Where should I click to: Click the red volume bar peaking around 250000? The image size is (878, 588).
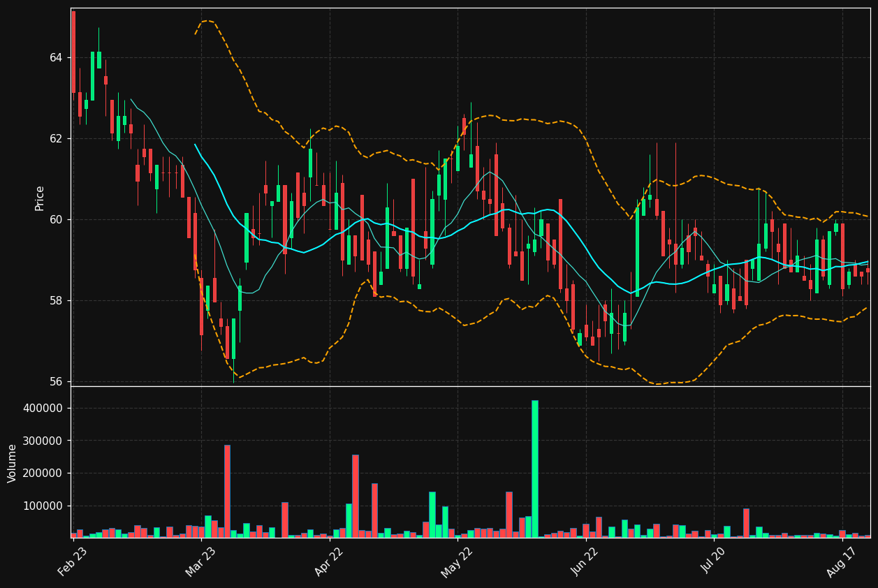click(x=356, y=496)
